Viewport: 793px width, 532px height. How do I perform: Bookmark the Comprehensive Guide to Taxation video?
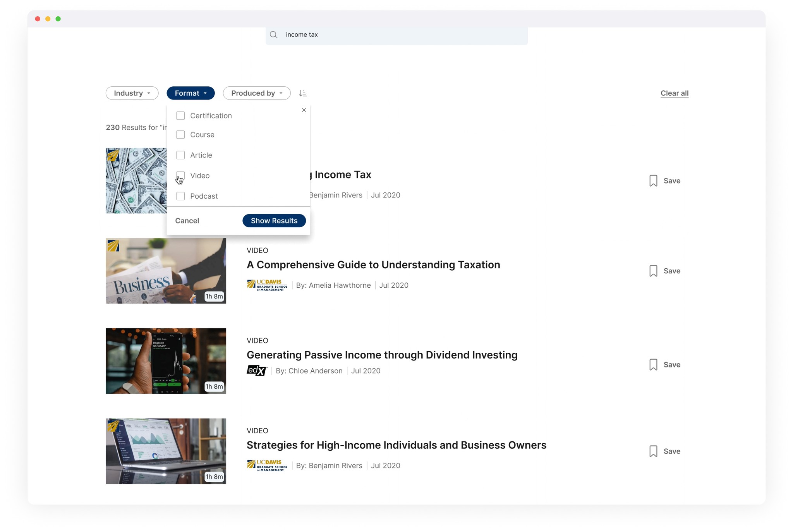coord(653,271)
